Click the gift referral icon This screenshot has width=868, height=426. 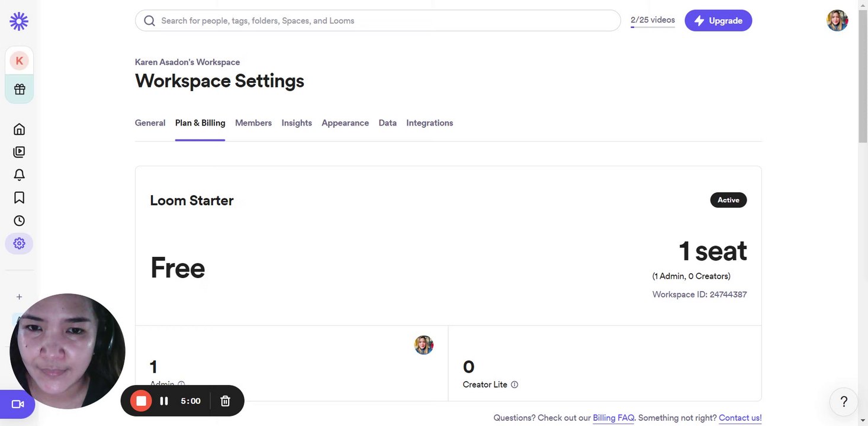[x=20, y=89]
